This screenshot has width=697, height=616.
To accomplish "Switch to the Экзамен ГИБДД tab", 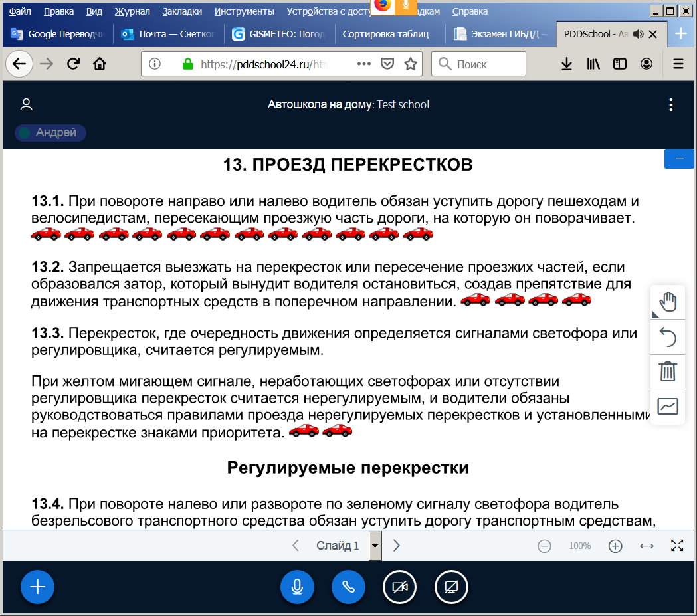I will (x=500, y=35).
